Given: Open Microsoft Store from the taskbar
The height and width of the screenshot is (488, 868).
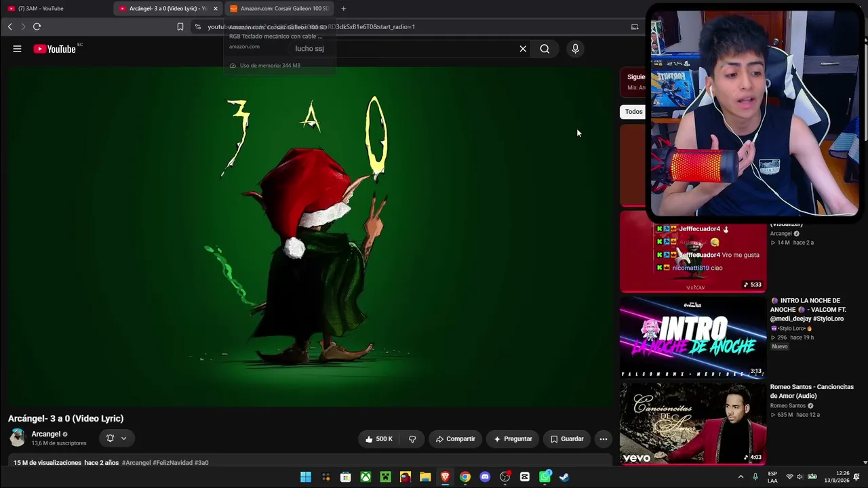Looking at the screenshot, I should coord(346,477).
